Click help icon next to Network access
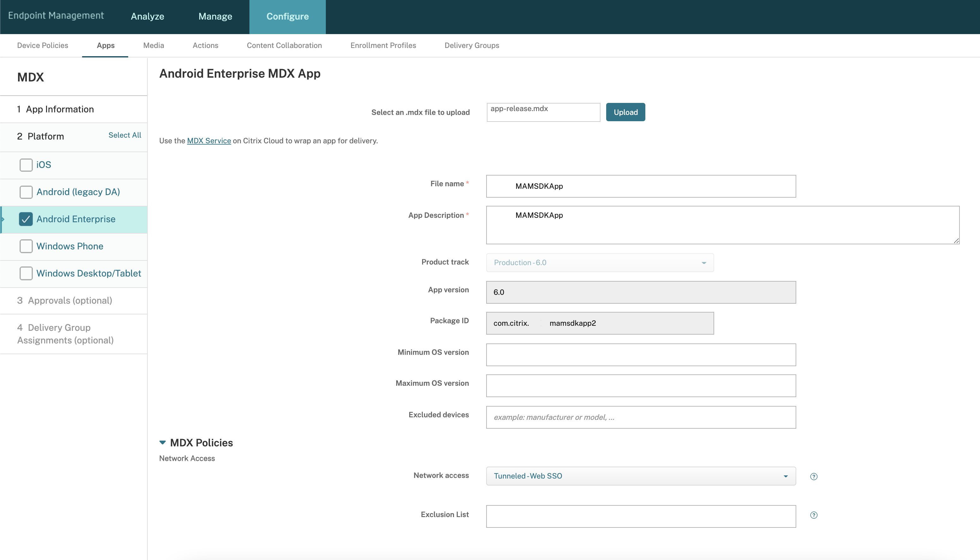The height and width of the screenshot is (560, 980). (x=814, y=477)
